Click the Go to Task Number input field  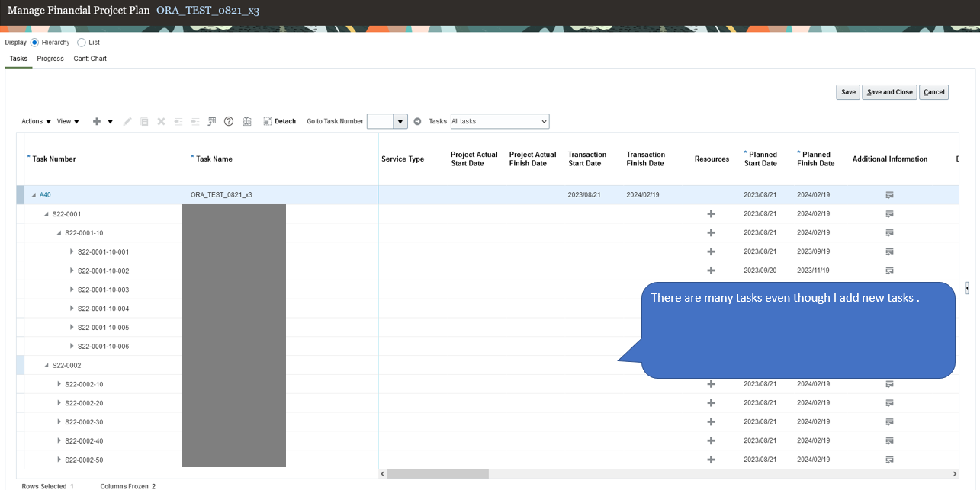(380, 121)
